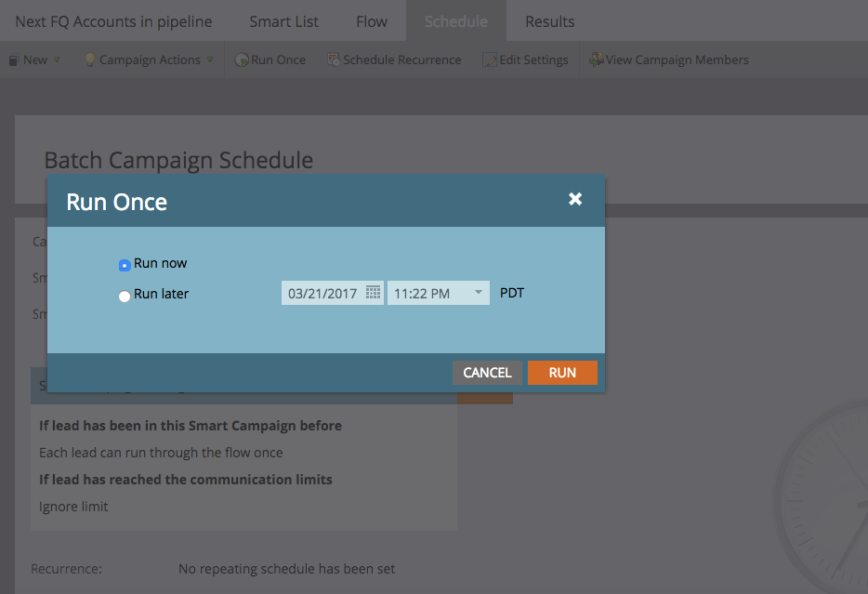The image size is (868, 594).
Task: Open the Campaign Actions menu
Action: (150, 59)
